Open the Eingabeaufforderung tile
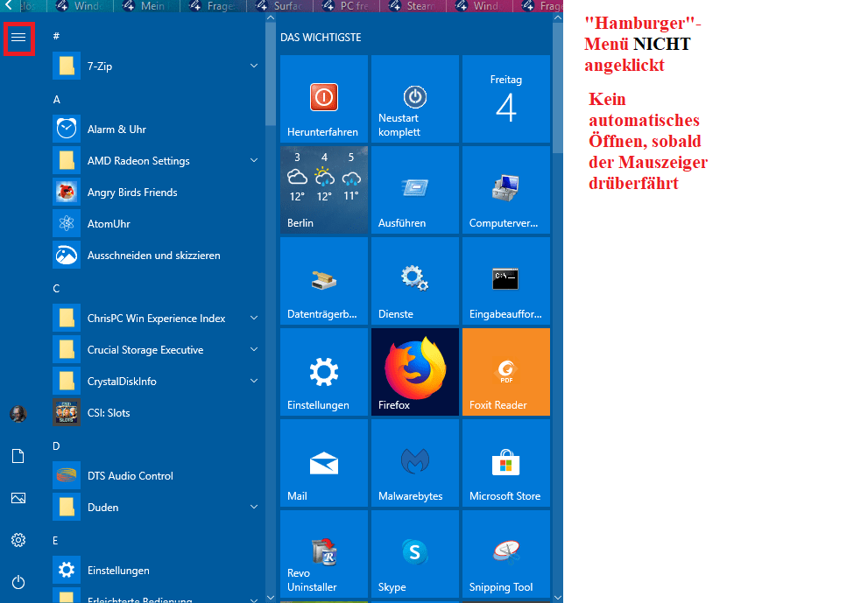The width and height of the screenshot is (868, 603). point(505,280)
